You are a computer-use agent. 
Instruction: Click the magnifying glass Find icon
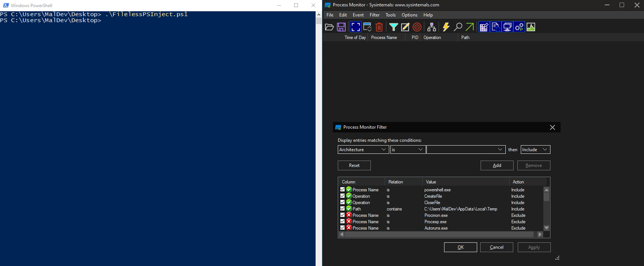[x=458, y=27]
